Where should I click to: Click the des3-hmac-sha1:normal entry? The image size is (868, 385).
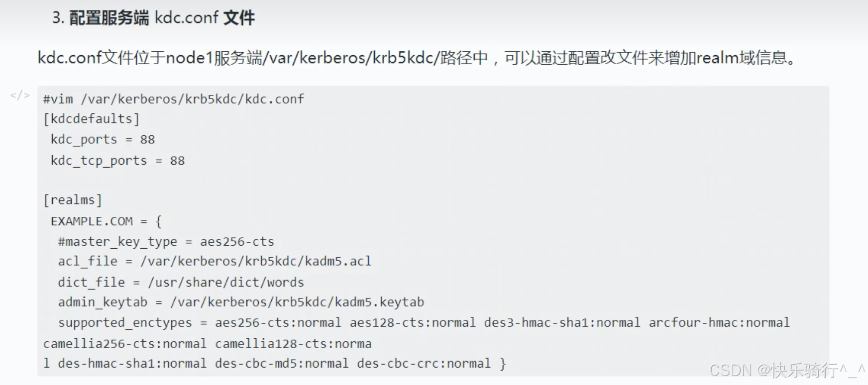562,323
